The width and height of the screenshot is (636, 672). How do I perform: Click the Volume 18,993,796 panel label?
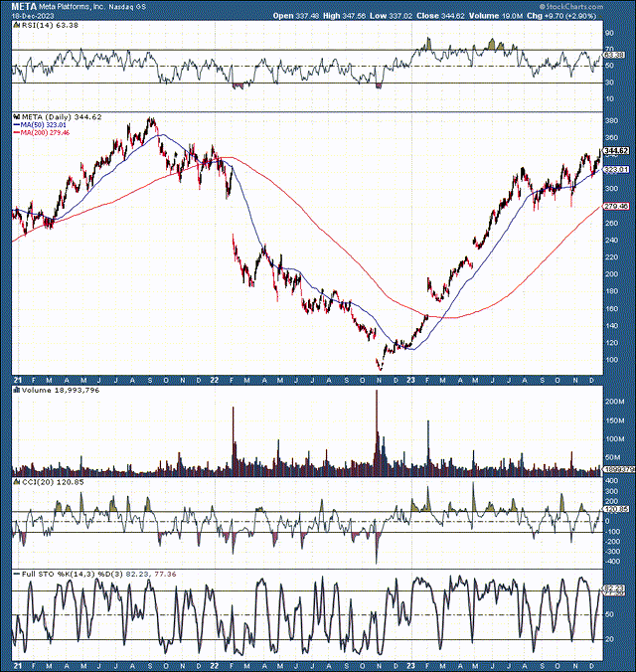pos(61,390)
